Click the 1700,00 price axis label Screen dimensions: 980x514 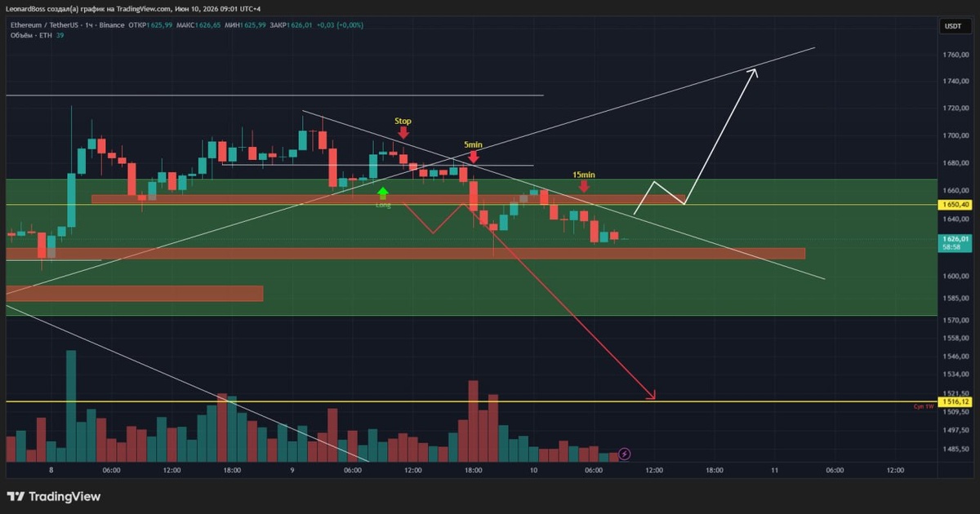(955, 135)
